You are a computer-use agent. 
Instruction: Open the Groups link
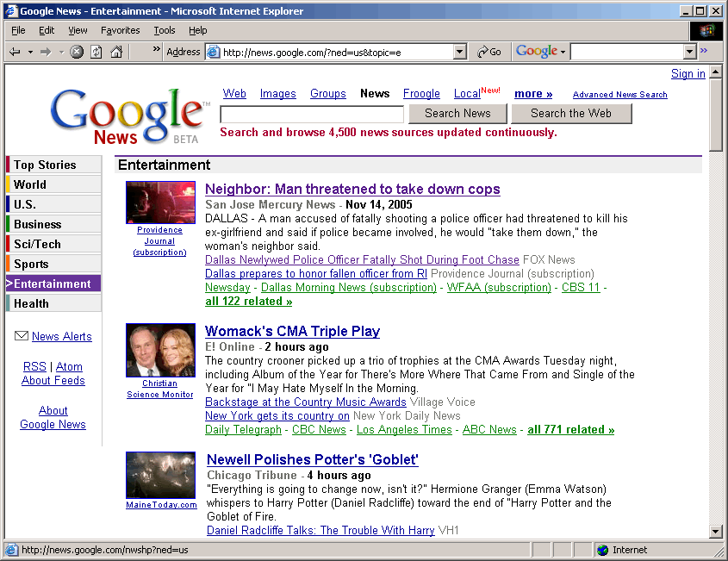(x=327, y=93)
